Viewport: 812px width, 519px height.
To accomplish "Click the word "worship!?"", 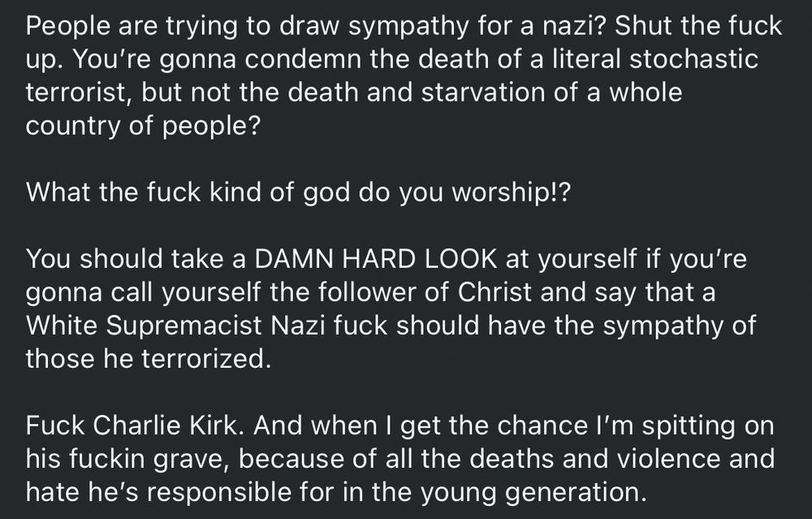I will click(512, 192).
